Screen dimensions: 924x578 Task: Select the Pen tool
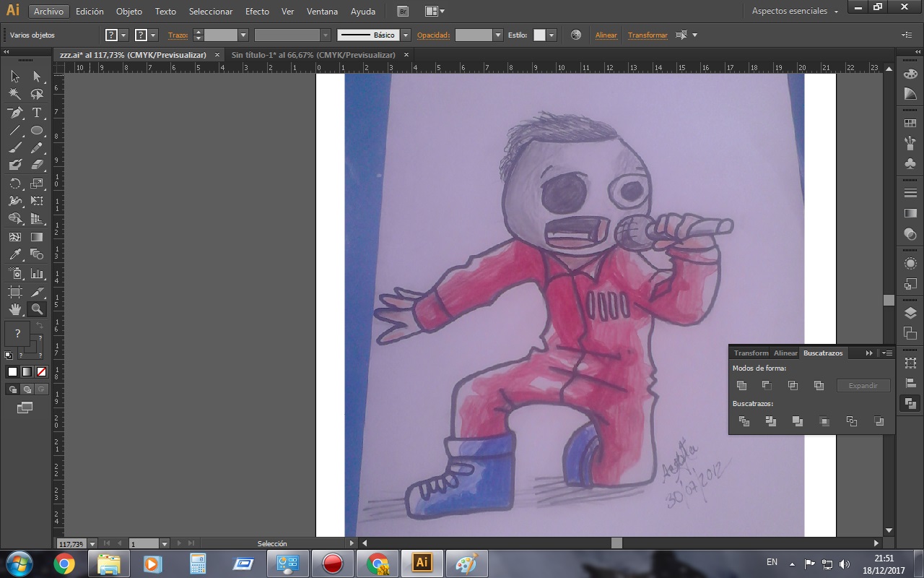click(14, 113)
